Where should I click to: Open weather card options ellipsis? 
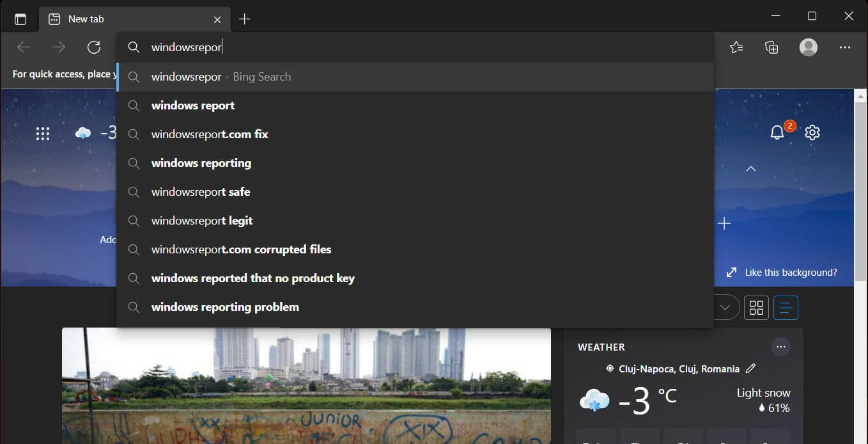pos(781,347)
